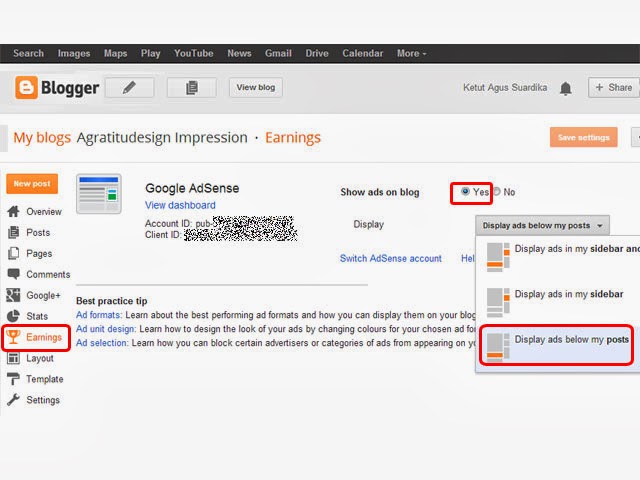Select Yes to show ads on blog

coord(465,191)
